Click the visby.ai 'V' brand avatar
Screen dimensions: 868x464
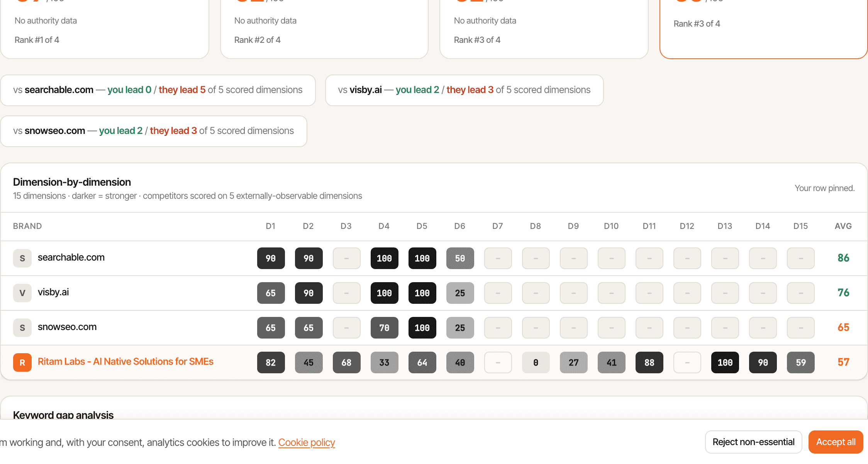coord(22,293)
